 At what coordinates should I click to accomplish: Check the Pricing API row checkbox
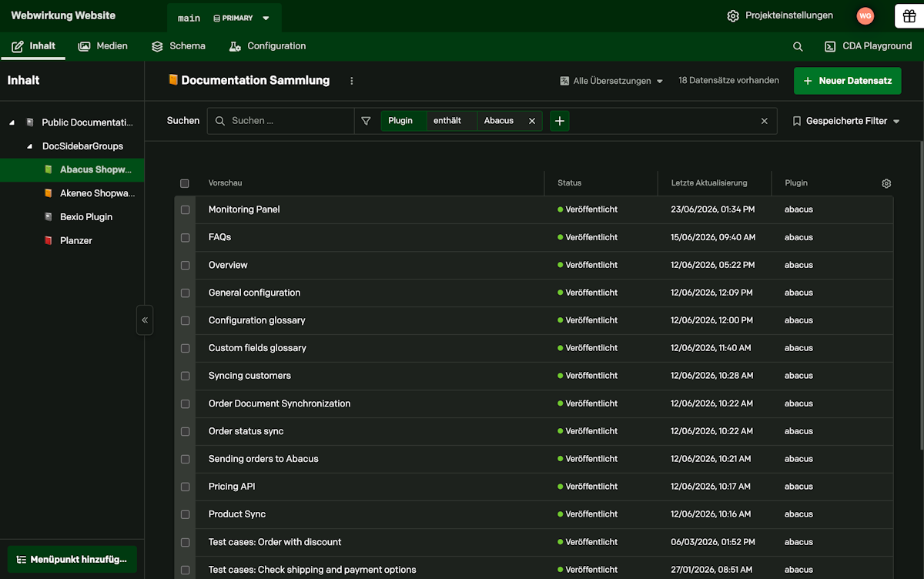click(185, 487)
